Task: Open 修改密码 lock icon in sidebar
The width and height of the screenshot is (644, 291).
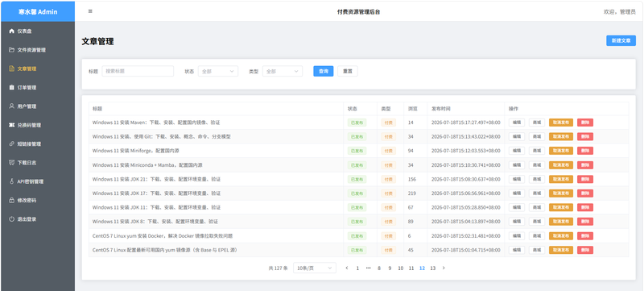Action: [11, 200]
